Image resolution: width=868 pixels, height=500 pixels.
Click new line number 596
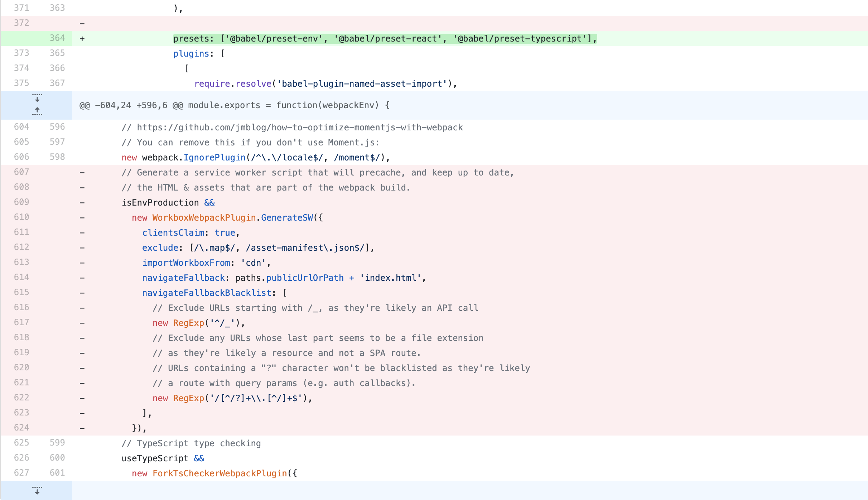(x=57, y=127)
